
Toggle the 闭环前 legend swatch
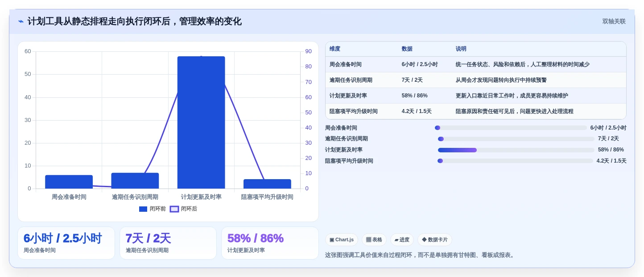click(143, 209)
